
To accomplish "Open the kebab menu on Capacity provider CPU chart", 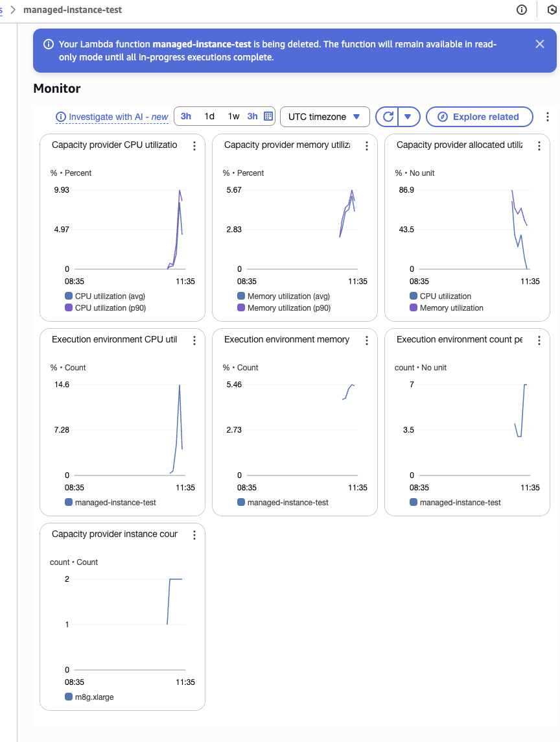I will point(194,146).
